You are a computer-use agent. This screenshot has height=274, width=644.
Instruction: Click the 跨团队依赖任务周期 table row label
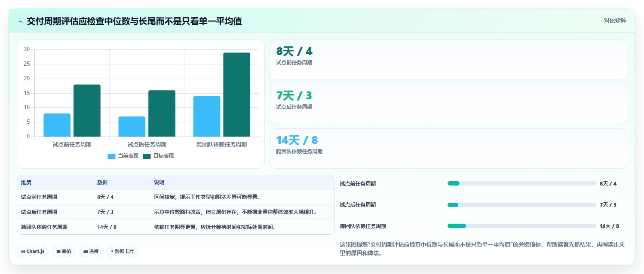coord(44,227)
